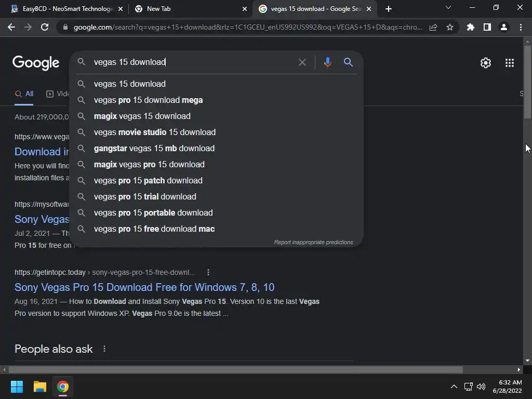532x399 pixels.
Task: Close the vegas 15 download tab
Action: [x=369, y=9]
